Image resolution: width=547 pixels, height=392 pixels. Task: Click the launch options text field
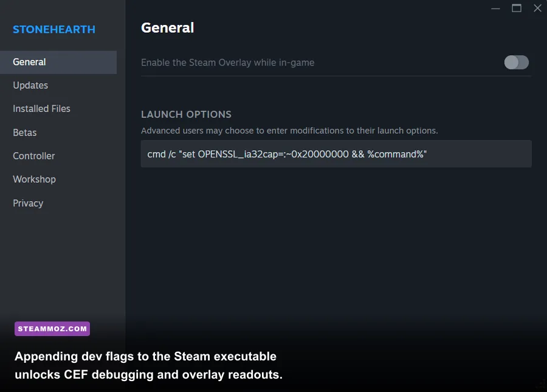point(336,154)
